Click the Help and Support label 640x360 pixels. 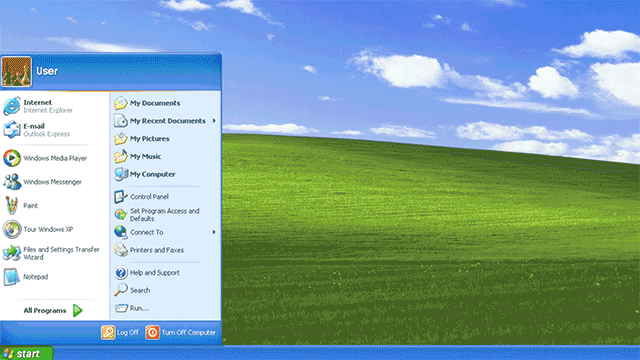155,273
